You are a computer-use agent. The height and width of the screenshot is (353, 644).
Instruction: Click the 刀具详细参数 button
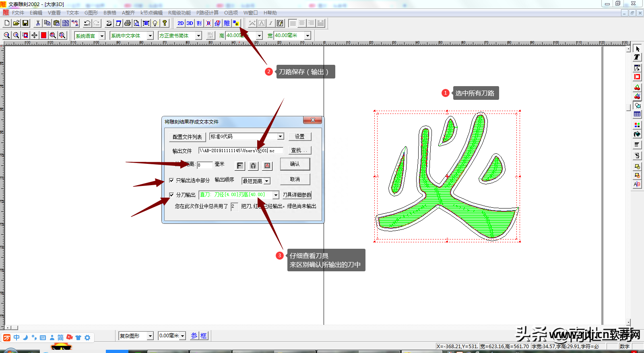297,195
